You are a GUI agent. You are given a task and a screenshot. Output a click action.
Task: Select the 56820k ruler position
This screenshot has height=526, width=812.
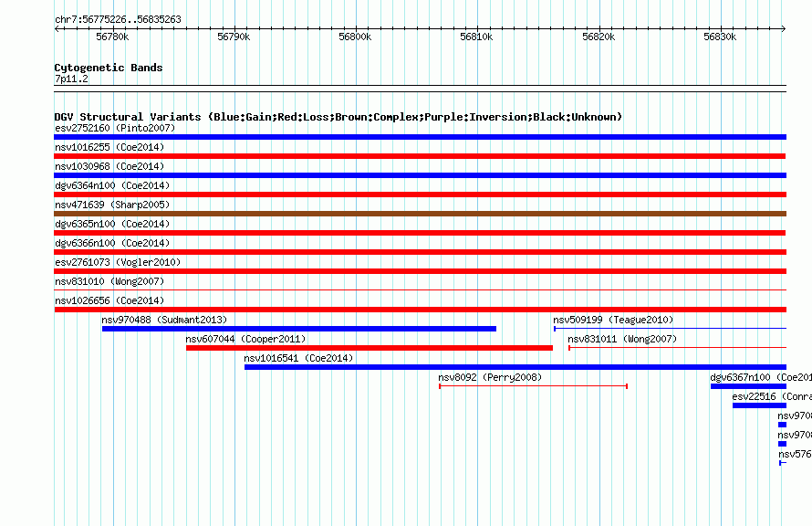(599, 37)
